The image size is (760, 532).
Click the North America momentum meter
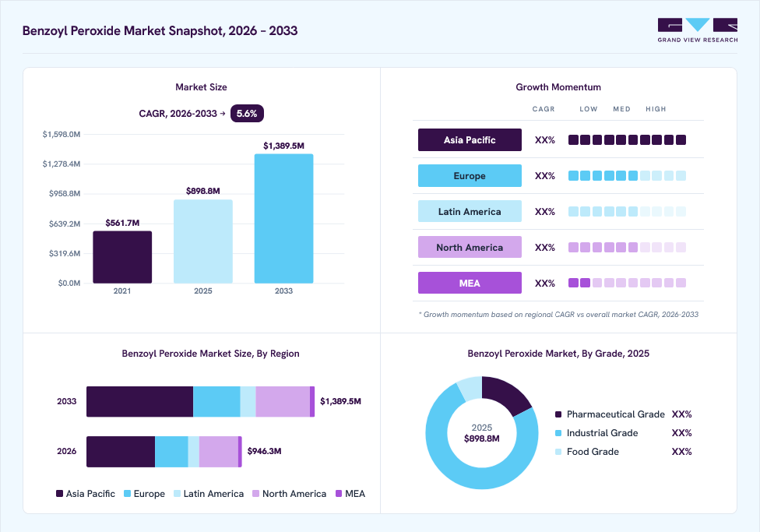coord(627,248)
